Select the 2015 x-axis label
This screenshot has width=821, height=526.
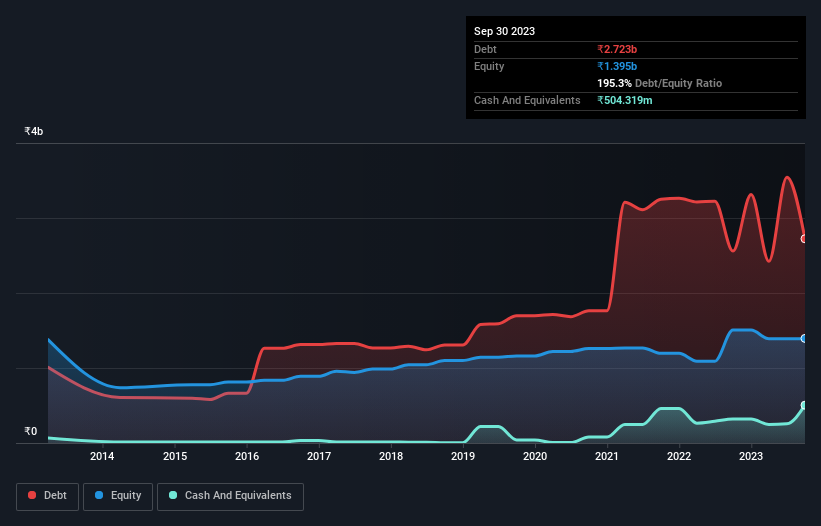point(175,456)
